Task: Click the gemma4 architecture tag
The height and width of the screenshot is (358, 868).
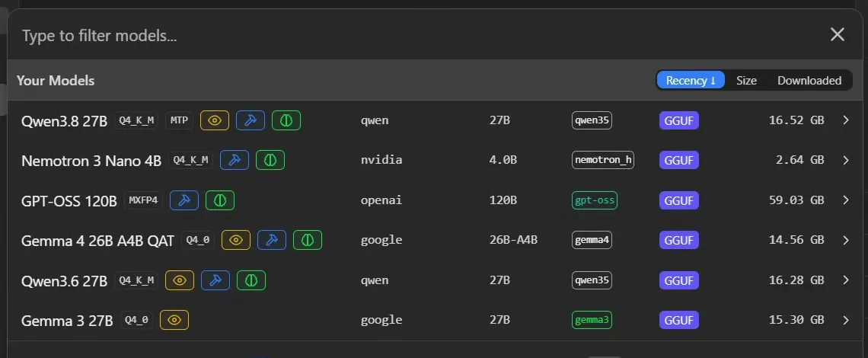Action: pos(592,240)
